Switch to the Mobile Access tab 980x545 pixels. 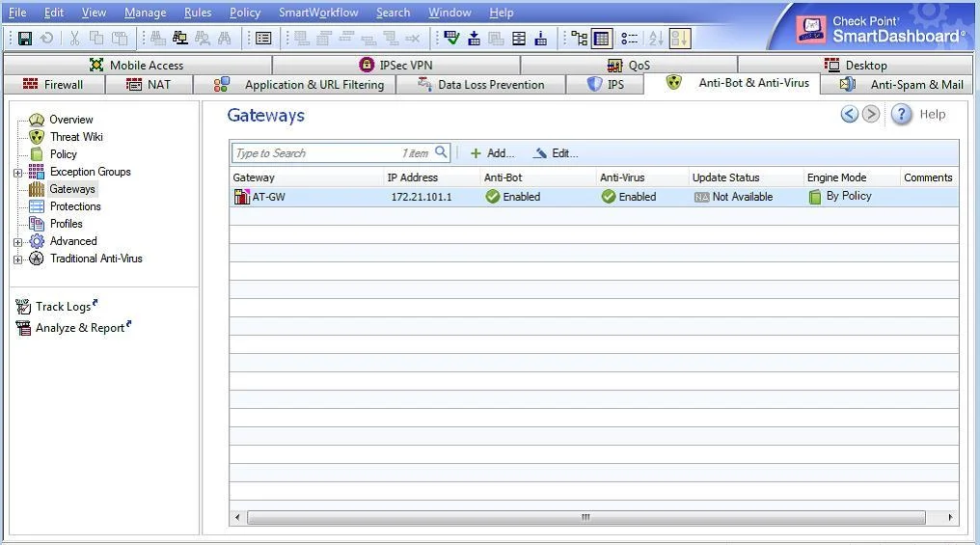click(x=138, y=65)
